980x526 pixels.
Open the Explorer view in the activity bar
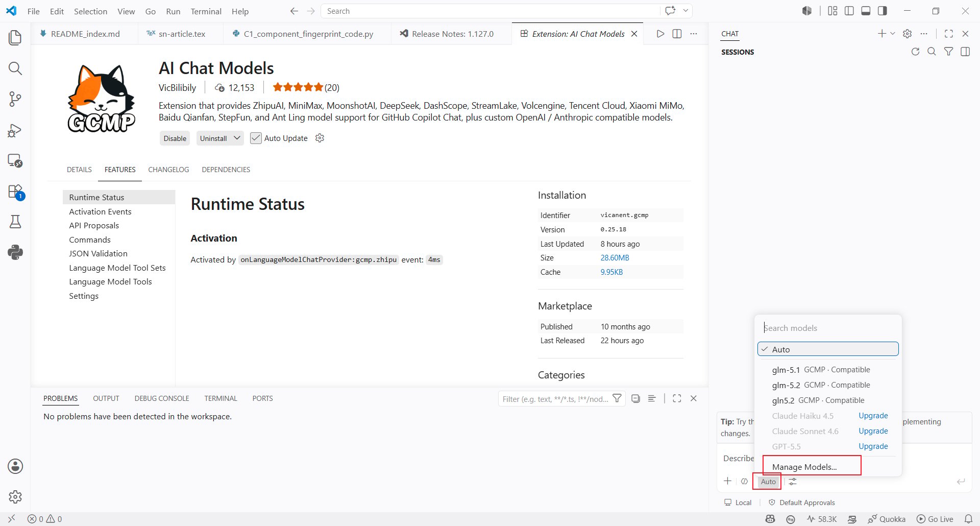pyautogui.click(x=15, y=37)
